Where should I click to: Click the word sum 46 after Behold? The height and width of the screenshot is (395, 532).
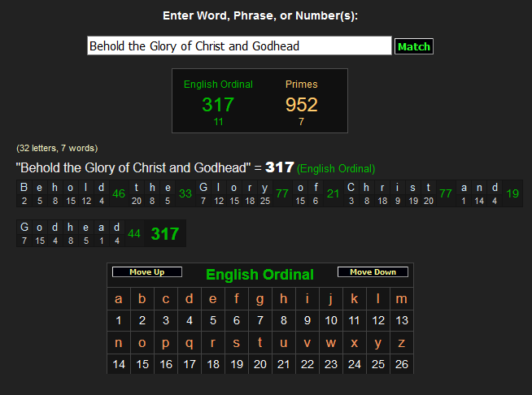tap(119, 193)
